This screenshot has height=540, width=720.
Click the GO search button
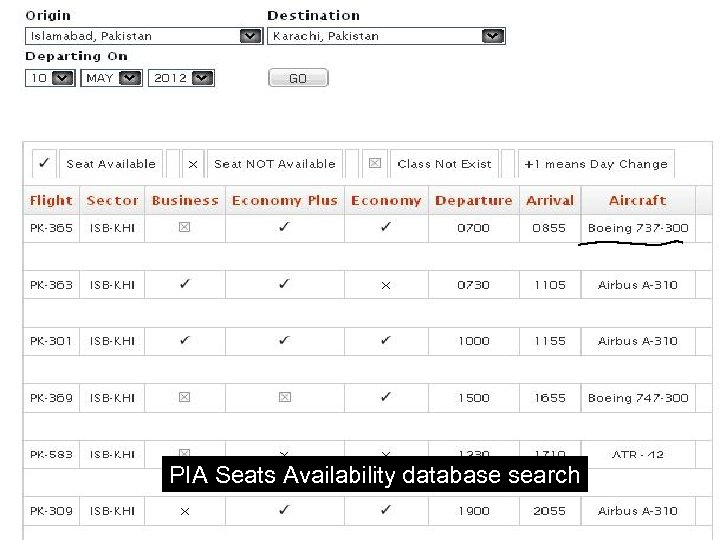(x=298, y=78)
